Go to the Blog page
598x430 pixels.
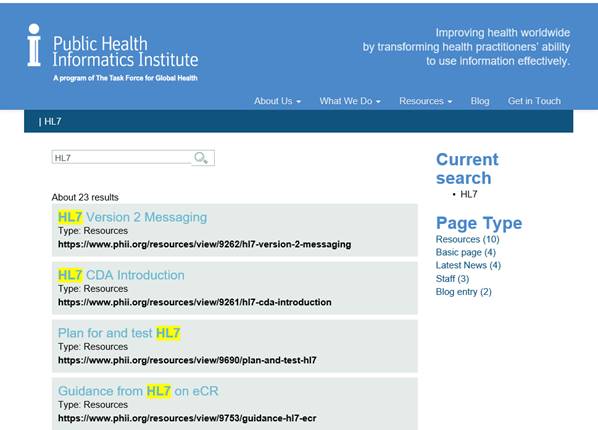click(x=480, y=101)
